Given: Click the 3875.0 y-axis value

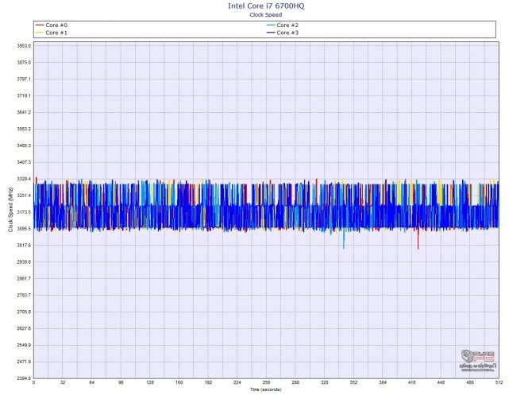Looking at the screenshot, I should pos(24,63).
